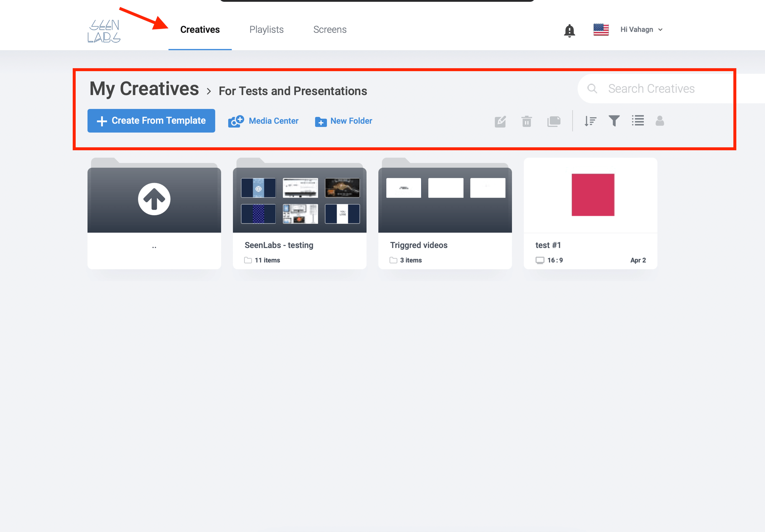Screen dimensions: 765x532
Task: Open the sort order icon
Action: coord(590,121)
